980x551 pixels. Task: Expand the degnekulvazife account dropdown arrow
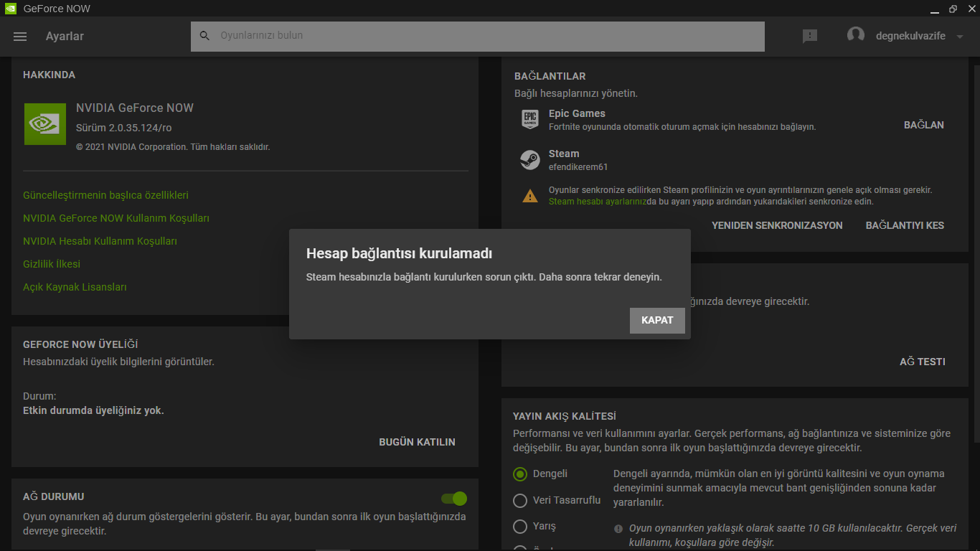(960, 37)
